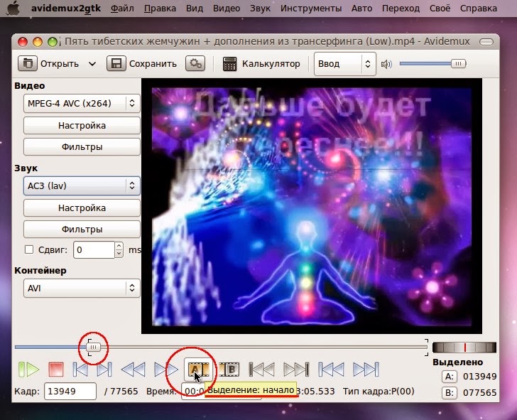Stop playback with the red stop button
This screenshot has height=420, width=517.
coord(55,370)
